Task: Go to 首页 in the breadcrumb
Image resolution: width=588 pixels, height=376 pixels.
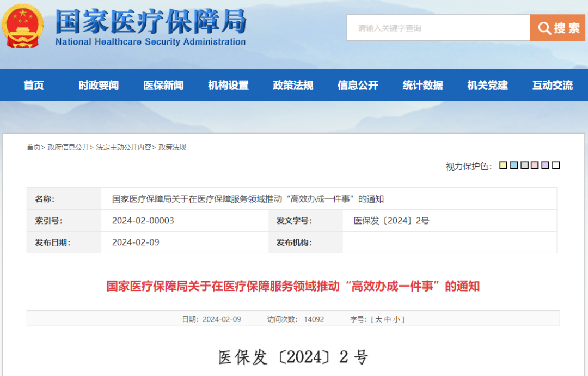Action: click(x=33, y=147)
